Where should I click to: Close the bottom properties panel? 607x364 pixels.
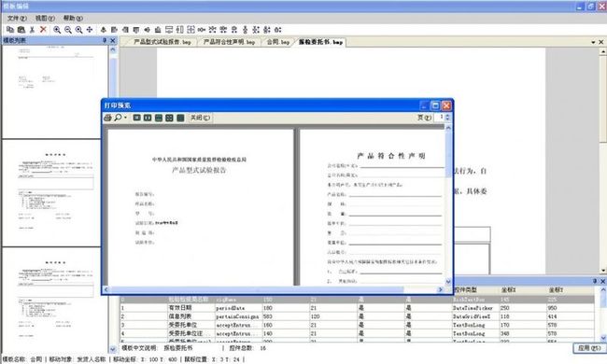[x=602, y=281]
